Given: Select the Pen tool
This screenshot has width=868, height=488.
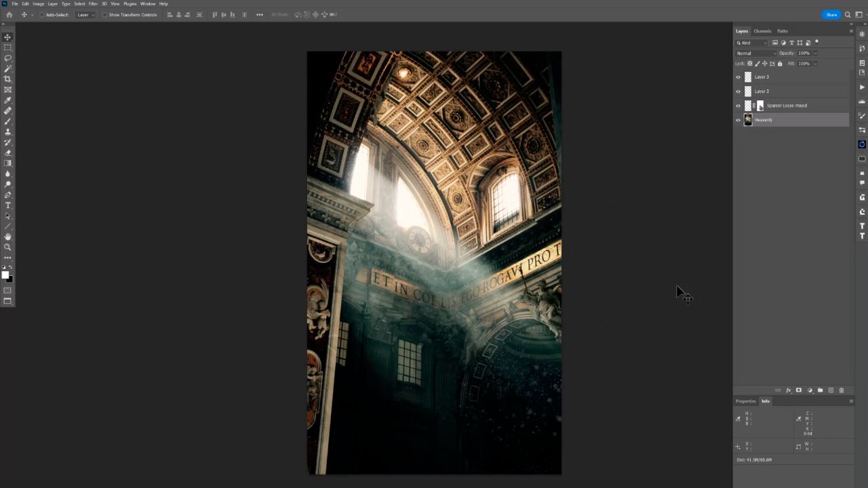Looking at the screenshot, I should pyautogui.click(x=7, y=195).
